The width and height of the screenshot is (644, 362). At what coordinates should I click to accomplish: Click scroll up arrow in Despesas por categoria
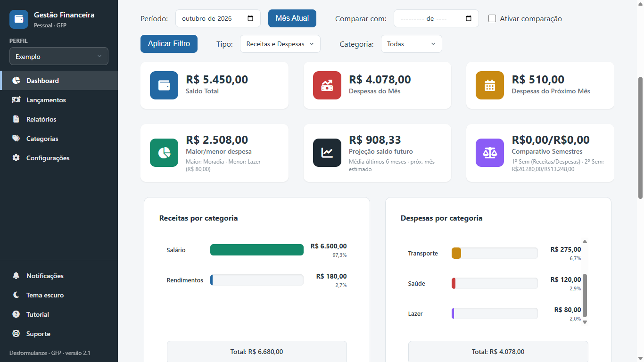585,242
